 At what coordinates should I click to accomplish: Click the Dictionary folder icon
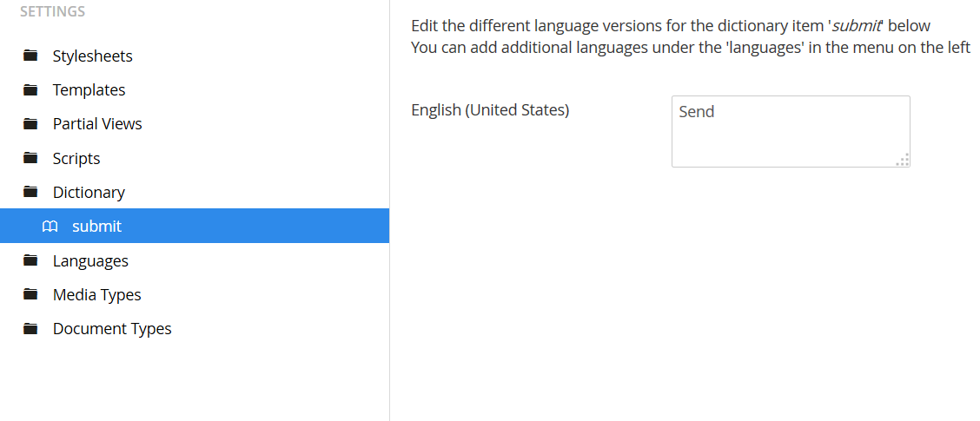(30, 192)
